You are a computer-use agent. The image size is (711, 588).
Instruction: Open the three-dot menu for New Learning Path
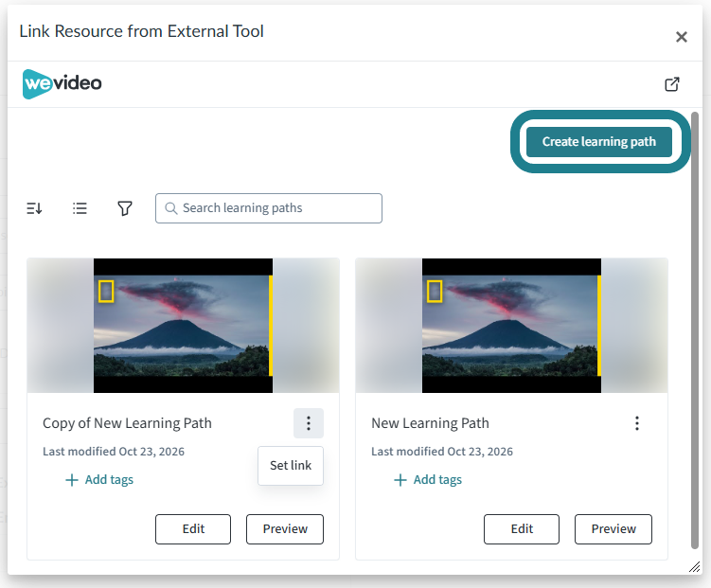[x=637, y=423]
